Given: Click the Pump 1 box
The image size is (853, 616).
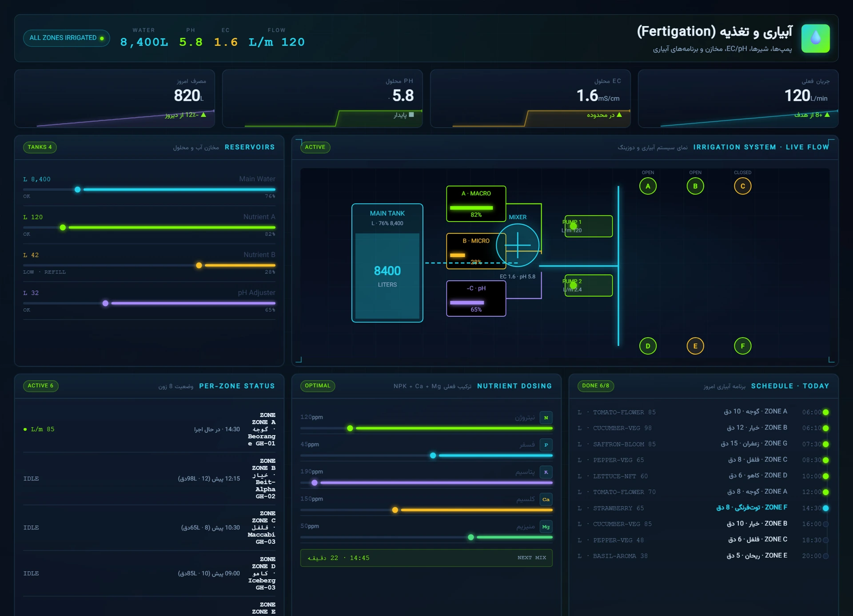Looking at the screenshot, I should point(589,226).
